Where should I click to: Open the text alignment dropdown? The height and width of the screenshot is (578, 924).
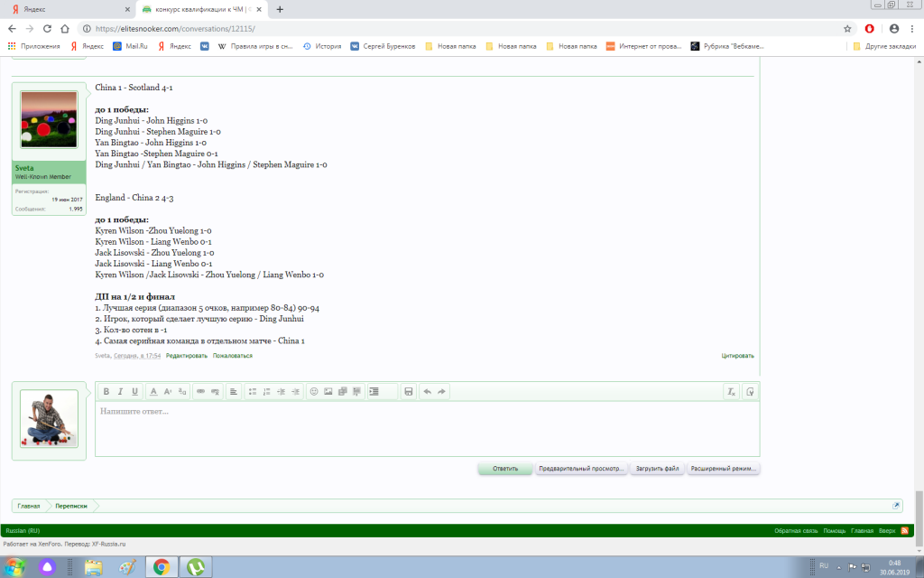233,391
